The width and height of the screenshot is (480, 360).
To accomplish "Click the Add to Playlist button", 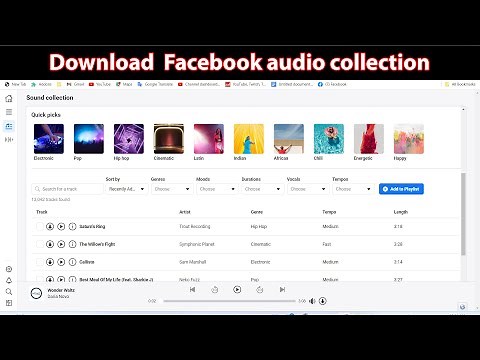I will tap(401, 189).
